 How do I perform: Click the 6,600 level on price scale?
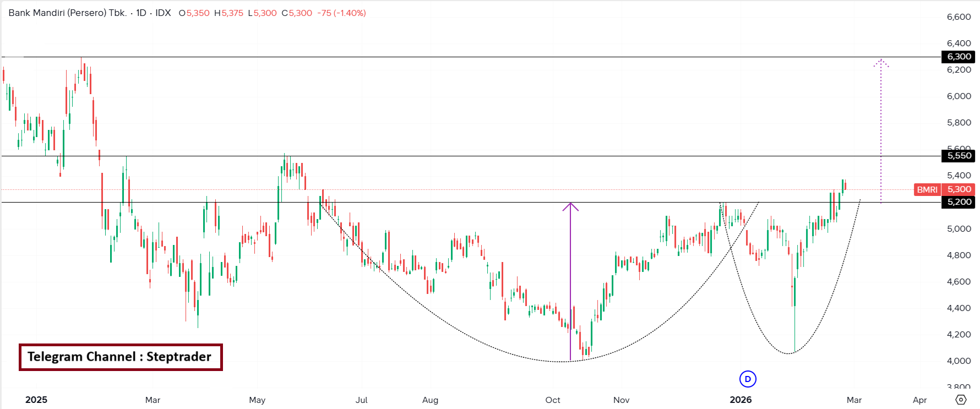[959, 17]
